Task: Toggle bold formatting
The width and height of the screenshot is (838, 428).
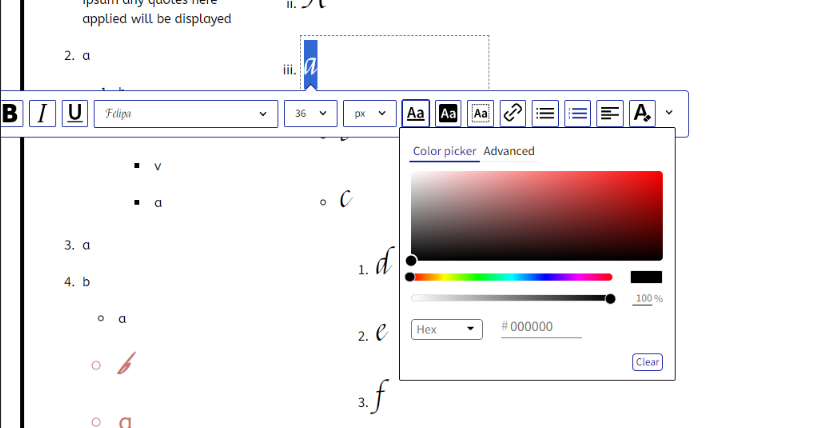Action: 11,113
